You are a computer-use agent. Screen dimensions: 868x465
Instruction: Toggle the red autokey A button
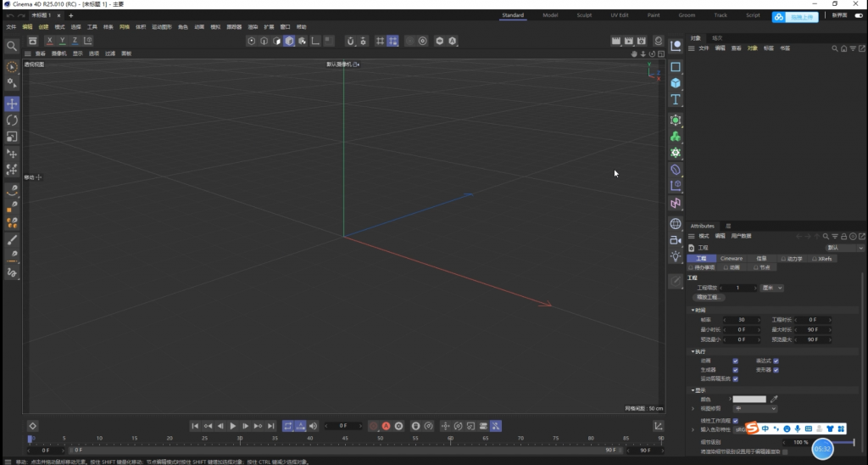click(386, 426)
